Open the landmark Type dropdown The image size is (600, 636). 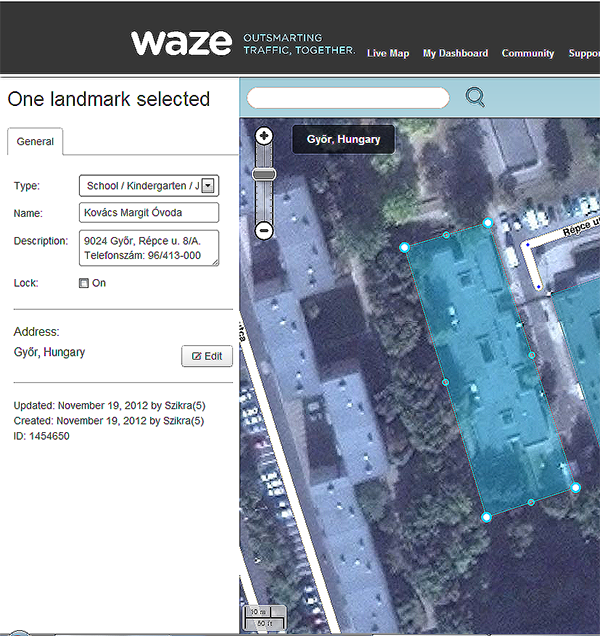pyautogui.click(x=149, y=186)
